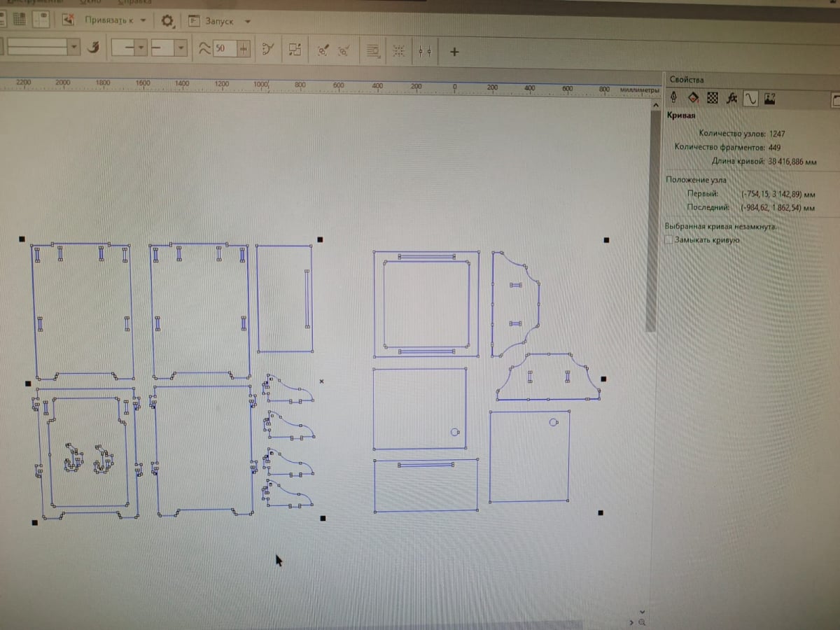
Task: Open the text wrap options icon
Action: point(373,51)
